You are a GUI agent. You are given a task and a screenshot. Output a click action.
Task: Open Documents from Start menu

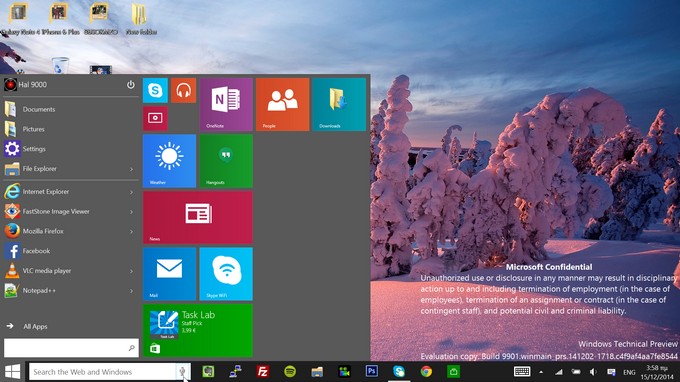tap(71, 109)
